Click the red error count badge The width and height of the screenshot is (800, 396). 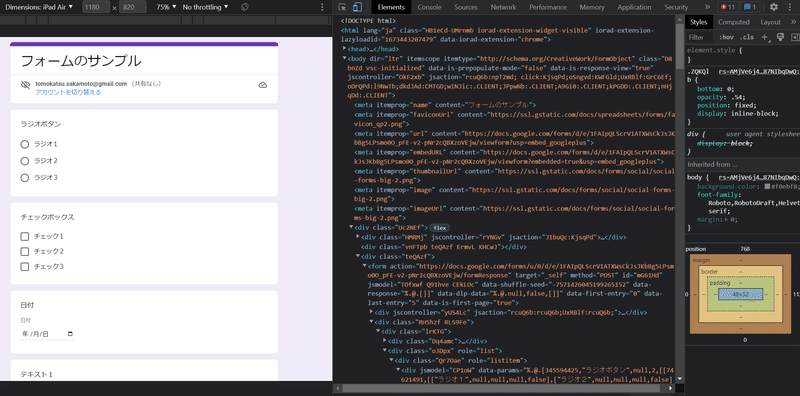(x=728, y=7)
